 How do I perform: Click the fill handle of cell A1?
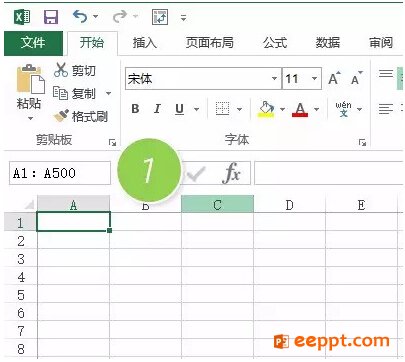110,230
